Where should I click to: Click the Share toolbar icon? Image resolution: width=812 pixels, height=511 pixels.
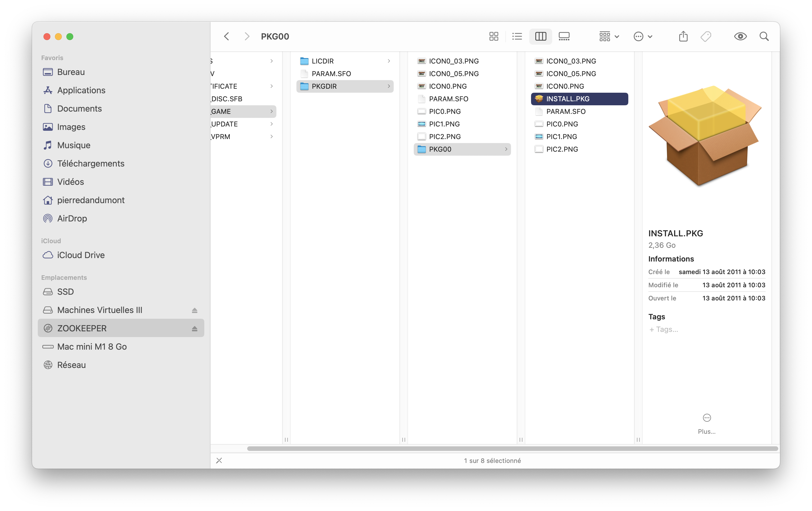click(x=683, y=36)
